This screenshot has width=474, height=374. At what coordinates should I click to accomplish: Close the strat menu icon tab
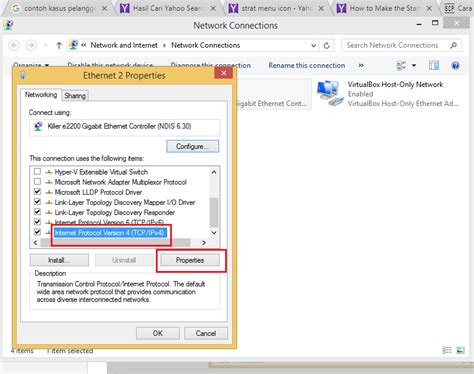click(321, 9)
